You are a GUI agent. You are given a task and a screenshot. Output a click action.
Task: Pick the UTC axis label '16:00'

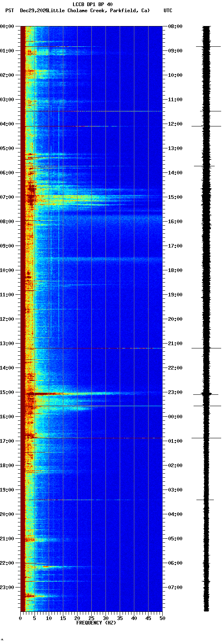pos(175,222)
